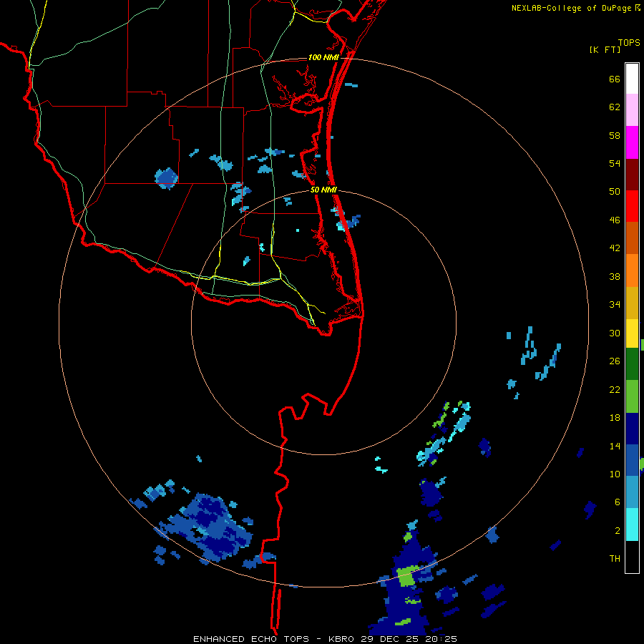
Task: Select the orange 38 kft legend swatch
Action: click(x=632, y=270)
